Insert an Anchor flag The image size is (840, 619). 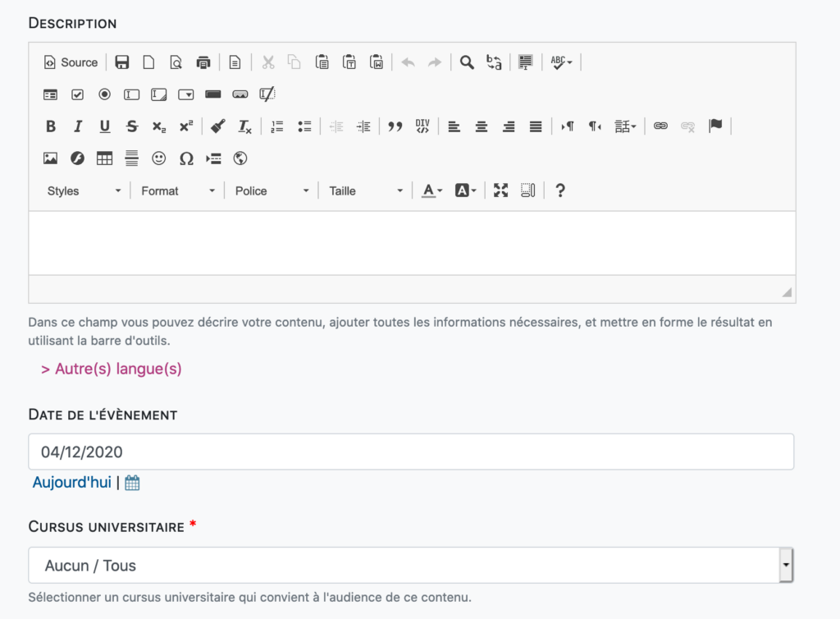click(715, 126)
